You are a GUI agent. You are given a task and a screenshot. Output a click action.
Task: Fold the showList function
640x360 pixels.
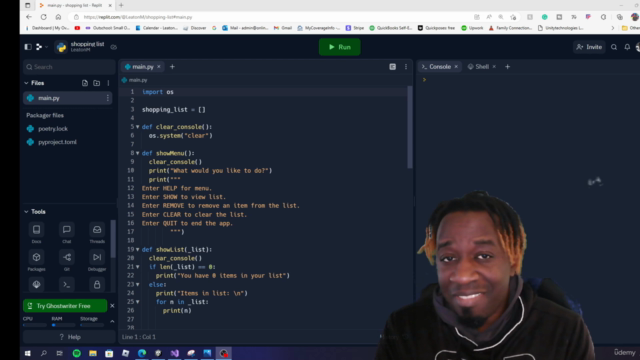click(x=138, y=249)
